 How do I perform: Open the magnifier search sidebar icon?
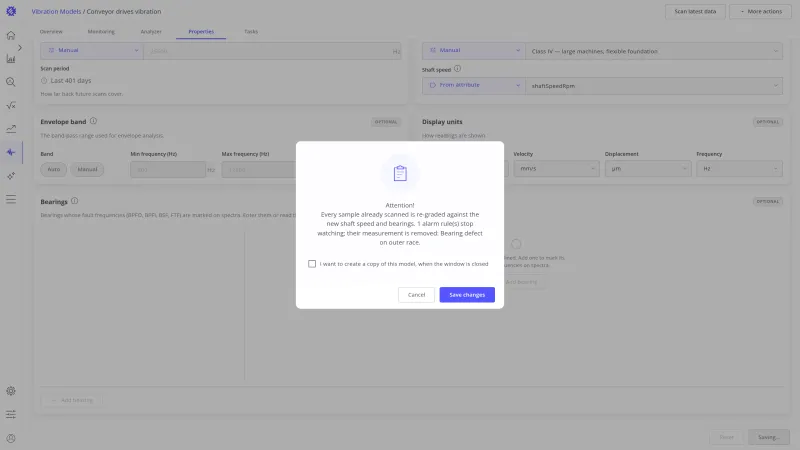(11, 82)
